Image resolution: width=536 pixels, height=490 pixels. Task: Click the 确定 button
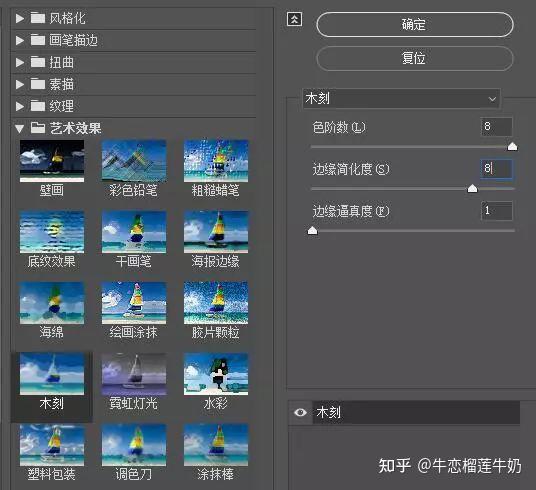point(415,25)
